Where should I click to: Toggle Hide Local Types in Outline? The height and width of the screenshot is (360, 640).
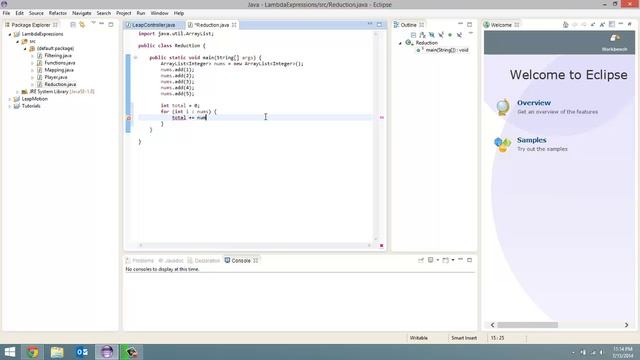pos(459,35)
